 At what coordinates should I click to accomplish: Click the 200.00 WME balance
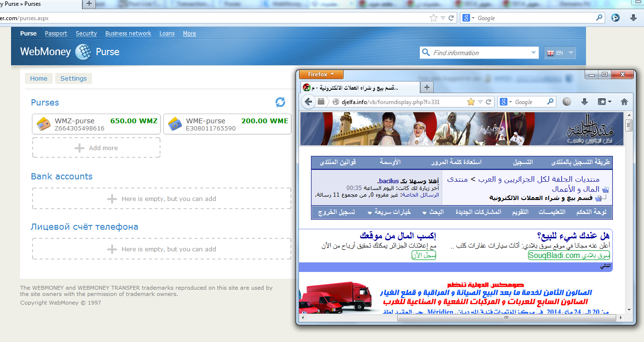coord(265,121)
